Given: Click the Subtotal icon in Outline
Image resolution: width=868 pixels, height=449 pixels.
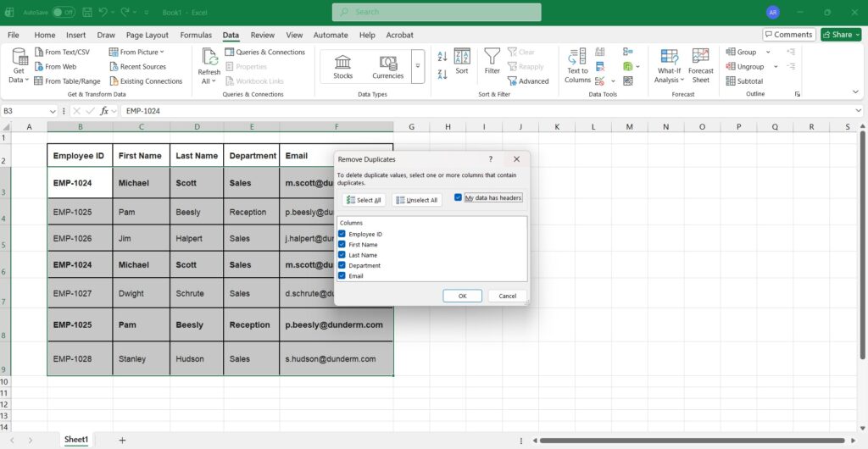Looking at the screenshot, I should [732, 81].
